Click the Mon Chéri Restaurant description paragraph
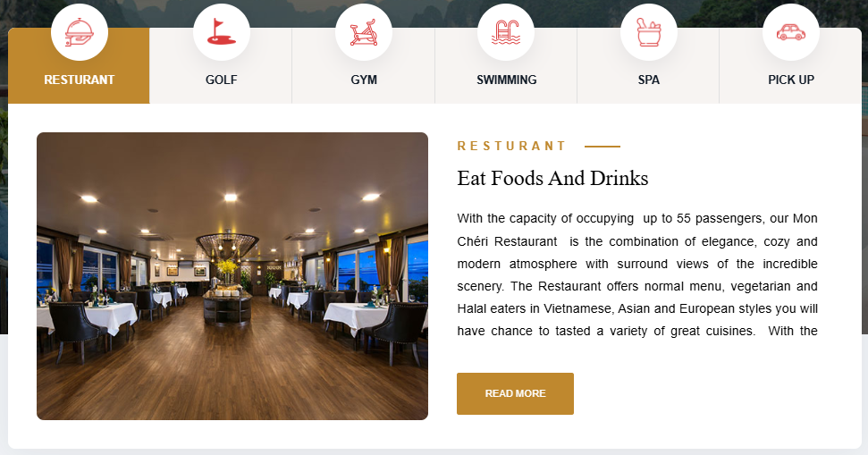This screenshot has height=455, width=868. tap(637, 274)
